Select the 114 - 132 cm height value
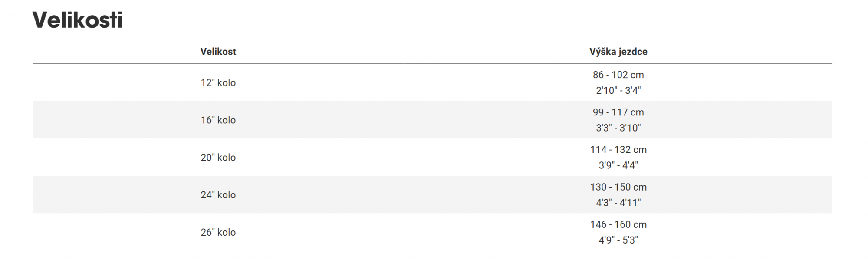 click(618, 149)
